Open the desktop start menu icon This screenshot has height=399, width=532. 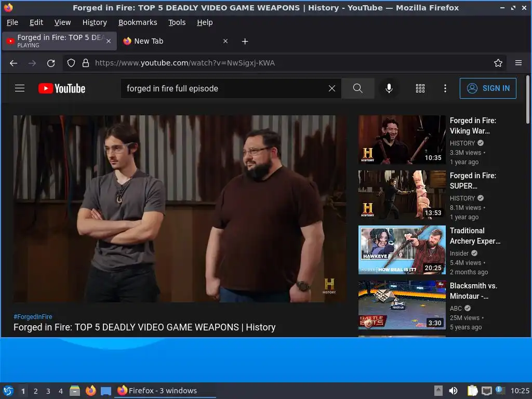point(8,391)
